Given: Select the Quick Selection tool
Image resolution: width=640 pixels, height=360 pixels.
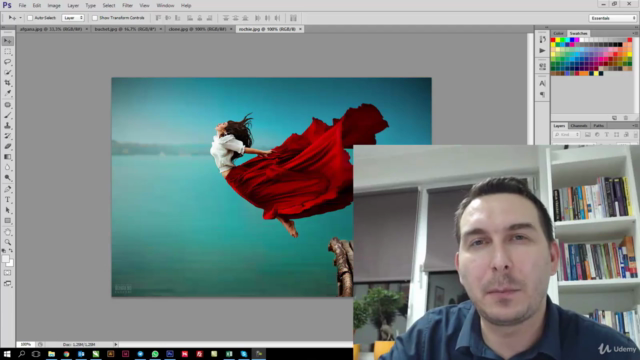Looking at the screenshot, I should click(8, 72).
